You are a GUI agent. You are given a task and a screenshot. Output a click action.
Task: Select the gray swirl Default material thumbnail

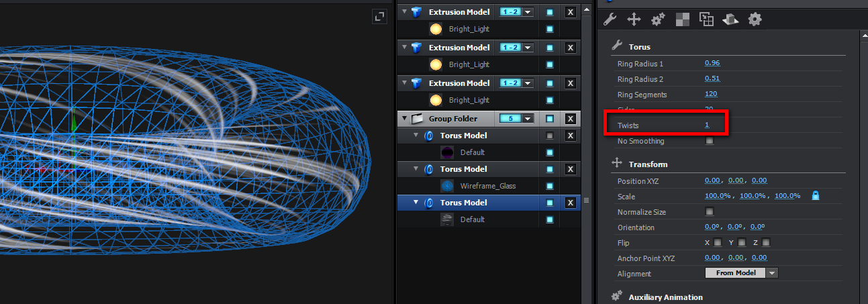(448, 219)
